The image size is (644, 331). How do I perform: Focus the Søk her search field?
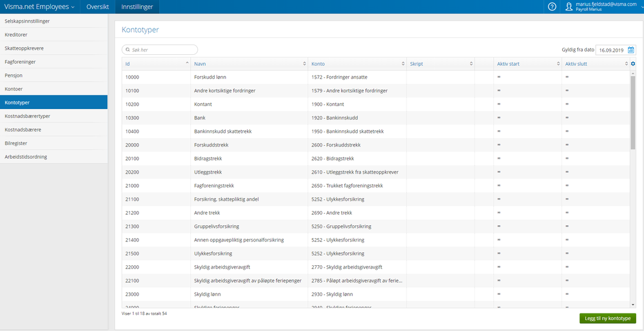pyautogui.click(x=160, y=50)
